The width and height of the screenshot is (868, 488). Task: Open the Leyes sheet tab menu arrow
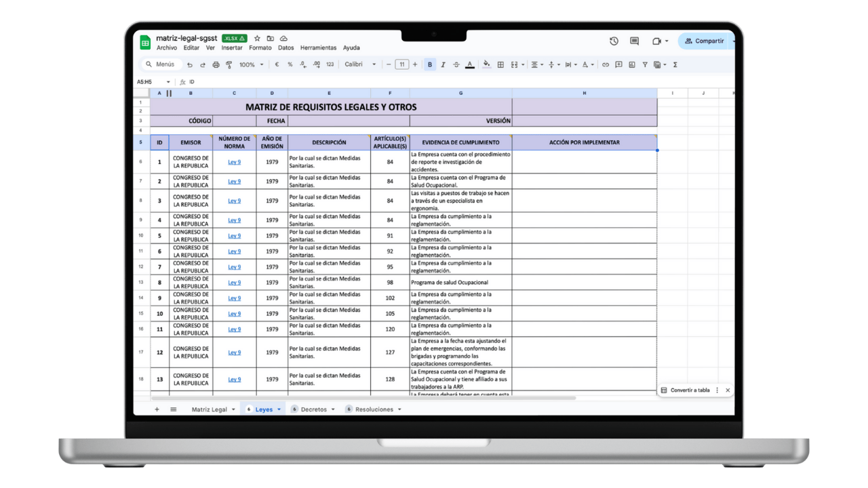[x=277, y=409]
